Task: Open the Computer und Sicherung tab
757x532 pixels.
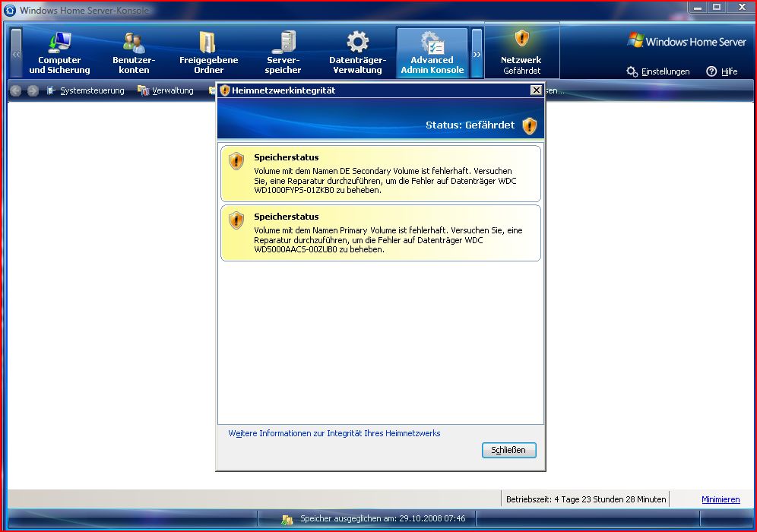Action: click(x=59, y=52)
